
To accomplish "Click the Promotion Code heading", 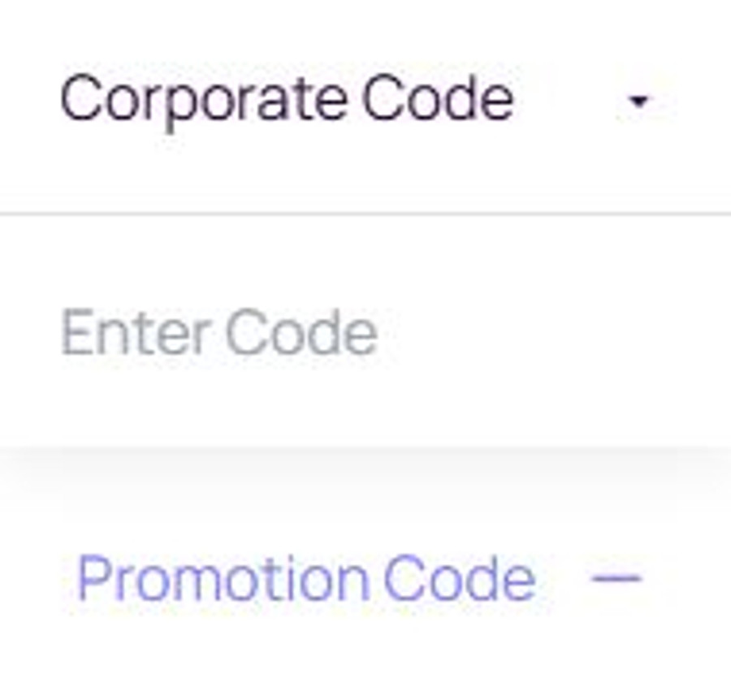I will 305,579.
